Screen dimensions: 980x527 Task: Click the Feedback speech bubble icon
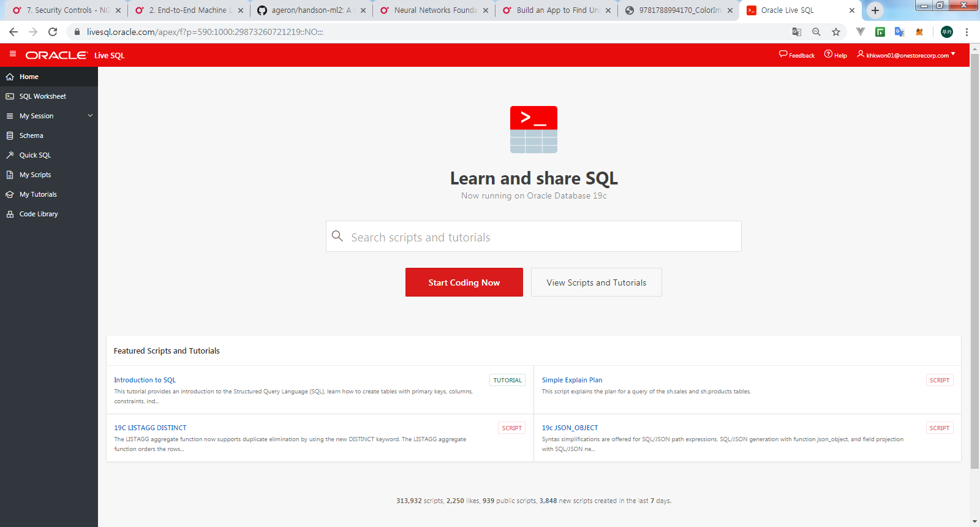[x=783, y=54]
